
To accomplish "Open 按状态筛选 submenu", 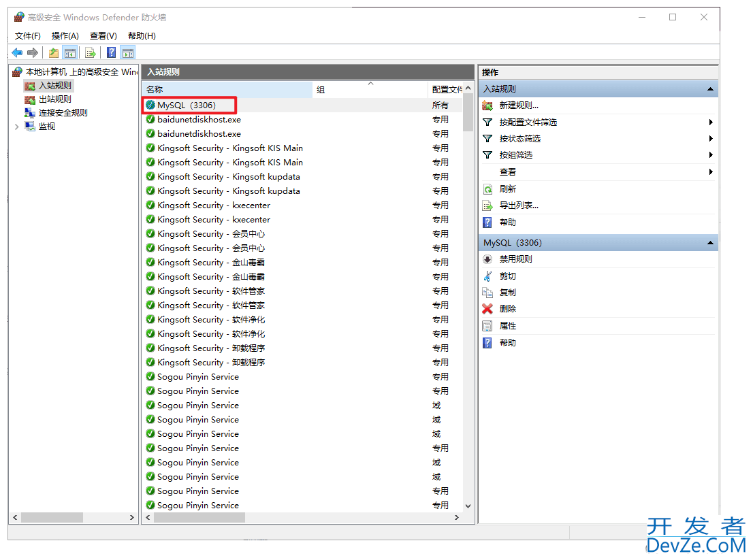I will tap(597, 139).
